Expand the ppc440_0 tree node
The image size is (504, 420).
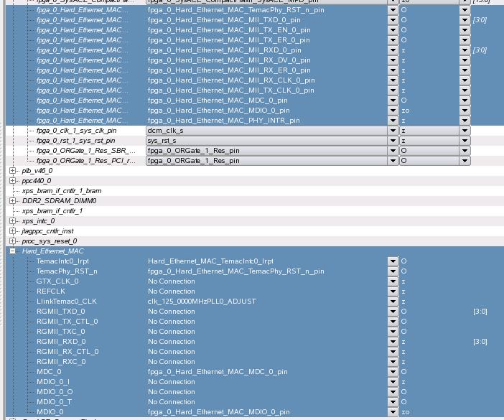pos(13,181)
